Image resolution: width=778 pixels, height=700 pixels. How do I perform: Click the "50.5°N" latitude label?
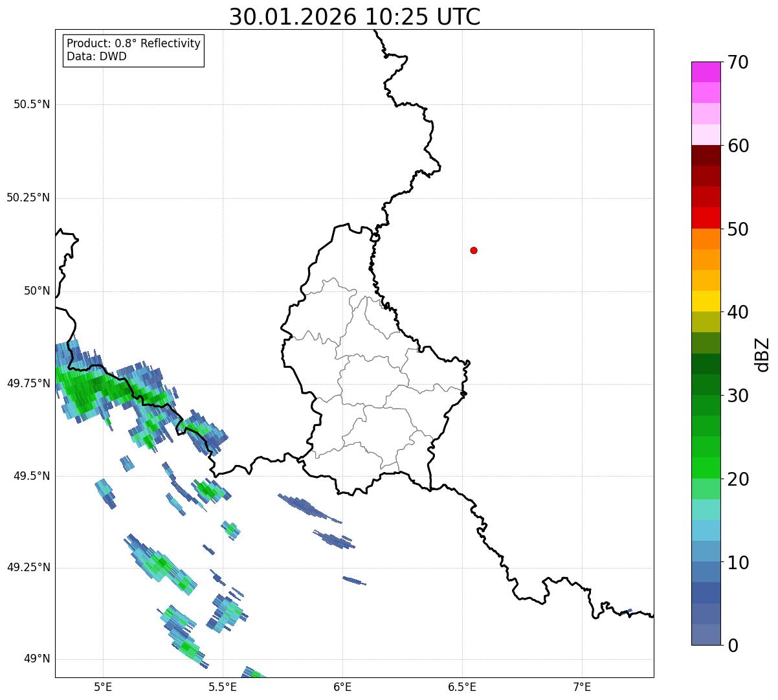[x=32, y=104]
